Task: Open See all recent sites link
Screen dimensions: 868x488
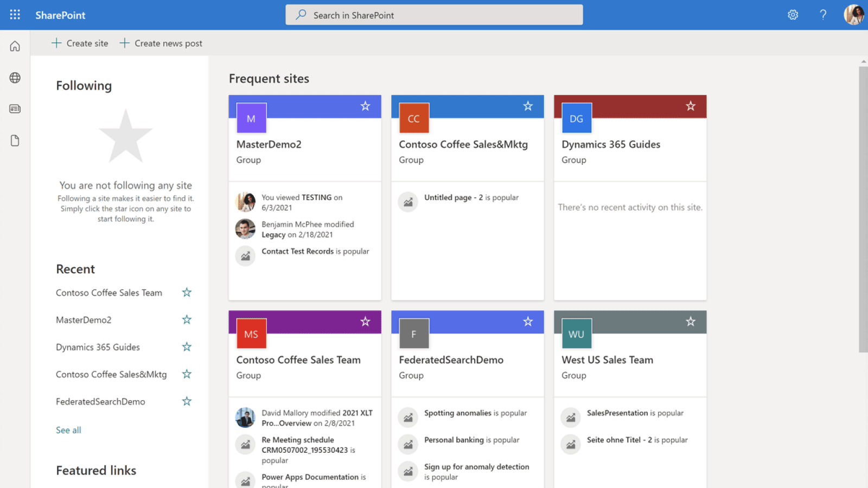Action: coord(68,430)
